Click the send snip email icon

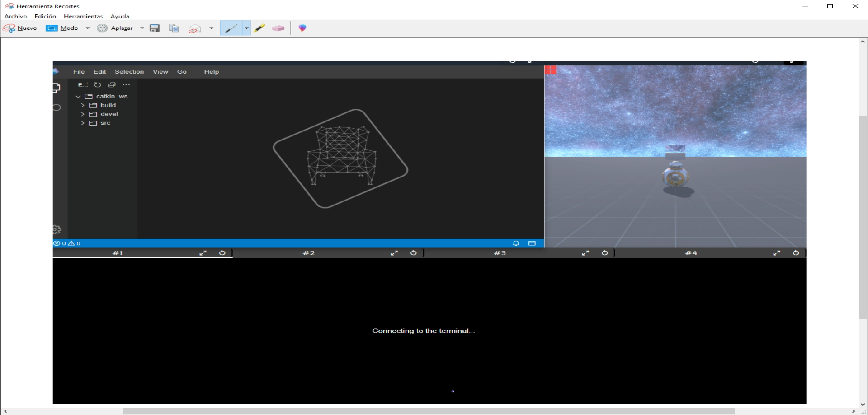(x=195, y=28)
